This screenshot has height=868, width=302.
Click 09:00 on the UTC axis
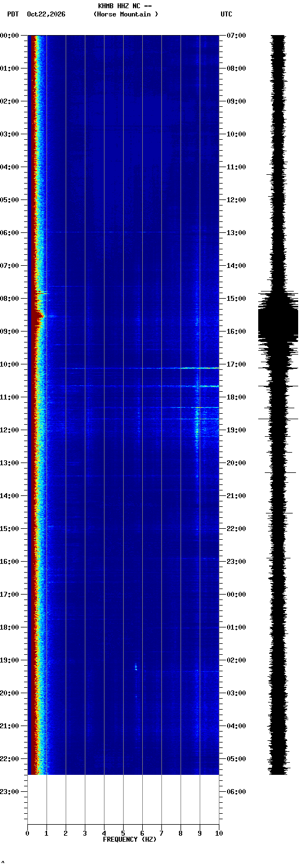click(236, 101)
